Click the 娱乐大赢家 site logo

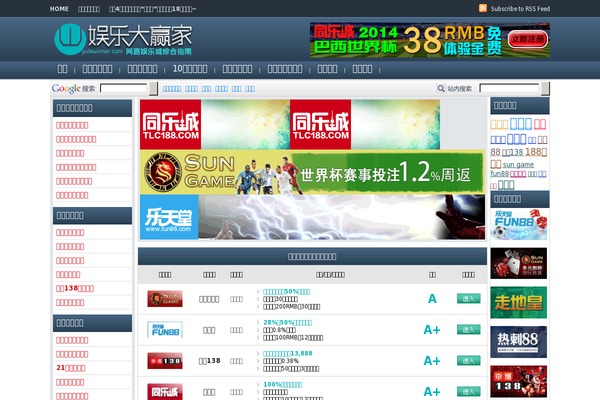[123, 39]
